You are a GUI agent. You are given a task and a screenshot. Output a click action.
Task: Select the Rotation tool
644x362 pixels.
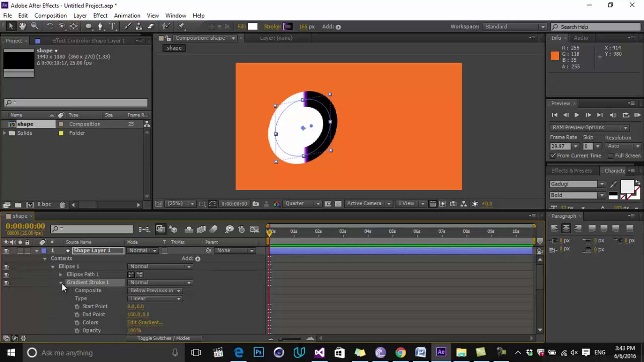pyautogui.click(x=50, y=26)
